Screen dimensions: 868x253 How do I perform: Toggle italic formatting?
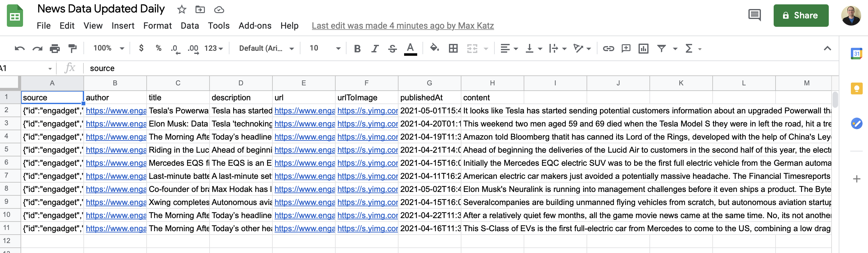[x=375, y=49]
